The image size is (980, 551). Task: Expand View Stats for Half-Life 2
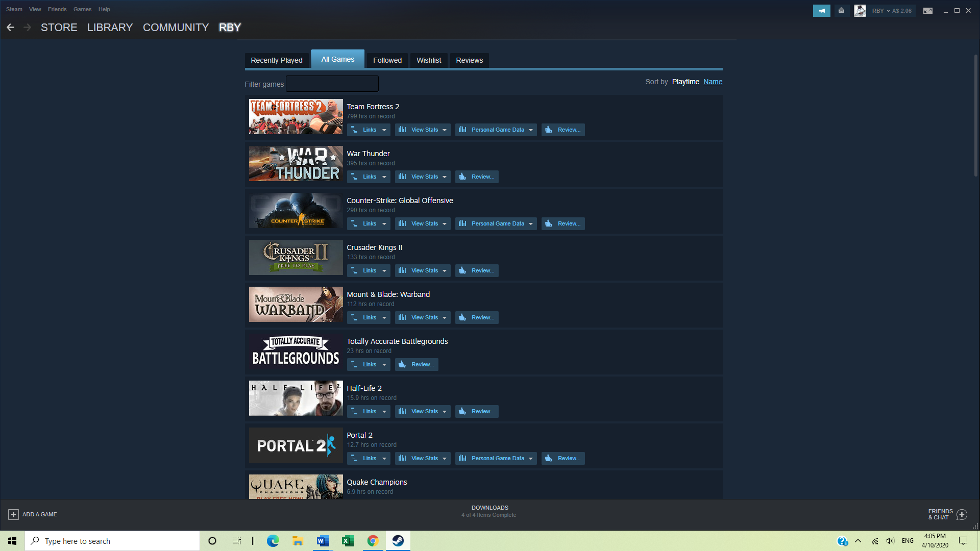pos(423,411)
